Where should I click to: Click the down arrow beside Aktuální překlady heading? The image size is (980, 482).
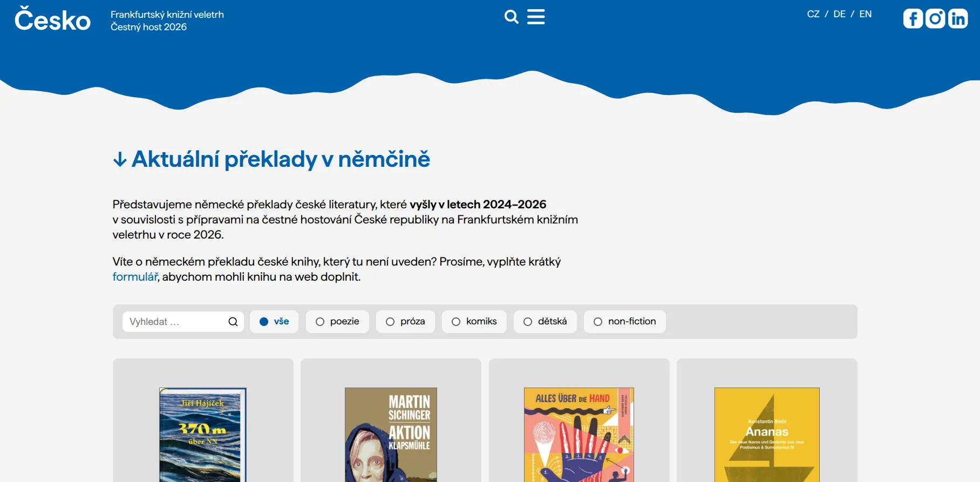[120, 160]
